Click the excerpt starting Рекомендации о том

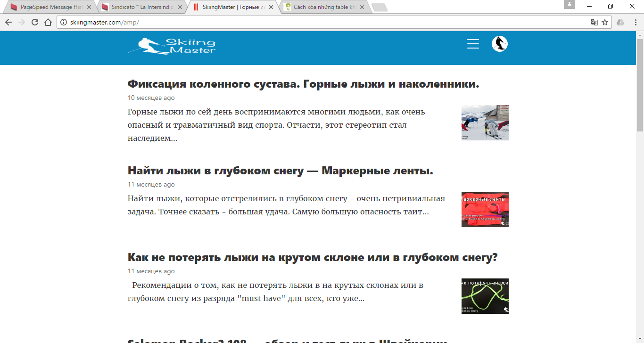click(276, 292)
